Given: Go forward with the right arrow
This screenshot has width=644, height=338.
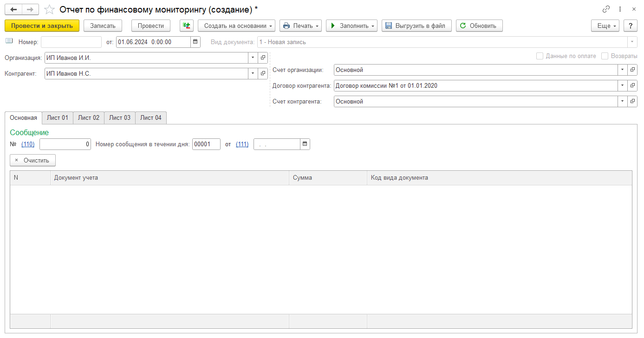Looking at the screenshot, I should pos(30,9).
